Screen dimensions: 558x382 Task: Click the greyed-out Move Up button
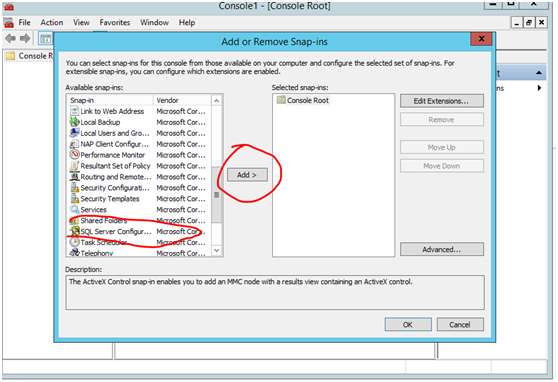(x=442, y=147)
